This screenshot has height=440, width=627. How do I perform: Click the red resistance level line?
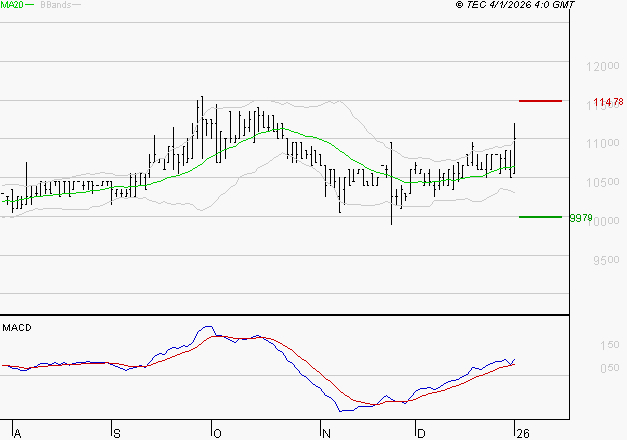[x=540, y=101]
